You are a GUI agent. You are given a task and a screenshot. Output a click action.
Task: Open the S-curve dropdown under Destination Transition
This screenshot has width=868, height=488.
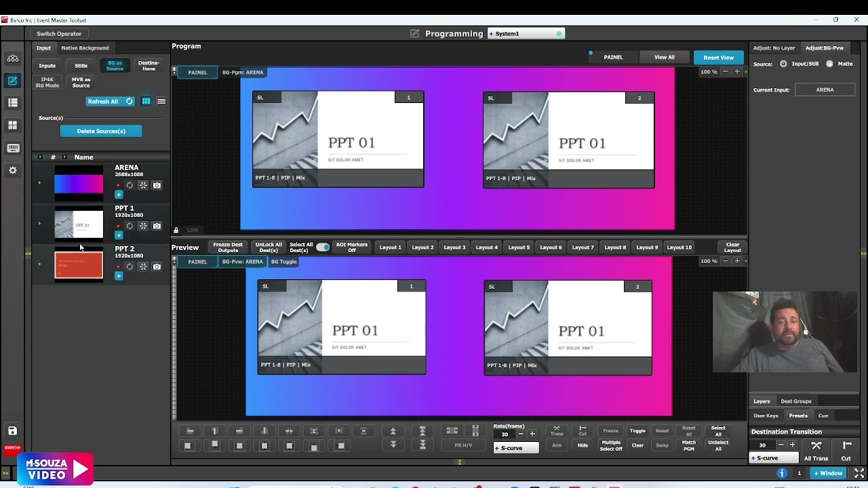[774, 458]
